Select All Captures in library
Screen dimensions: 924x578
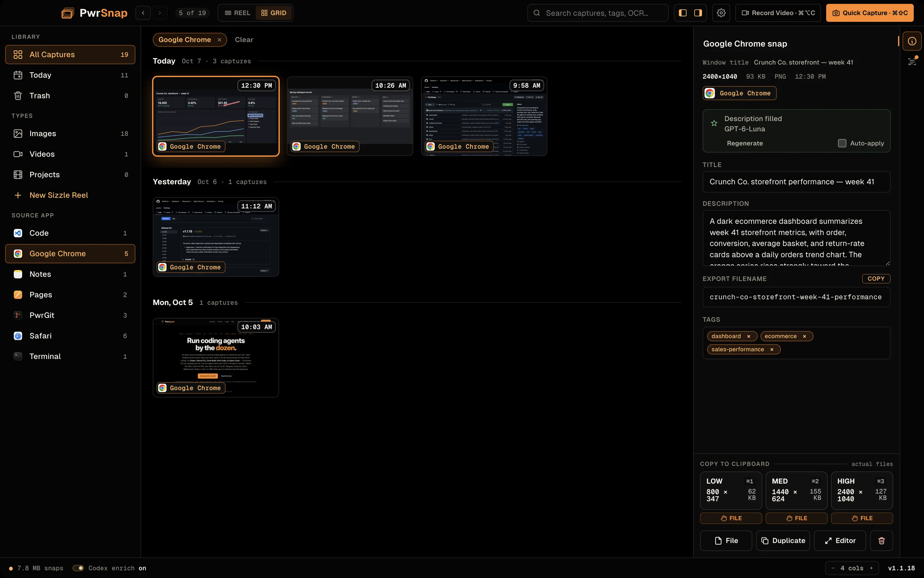tap(70, 55)
